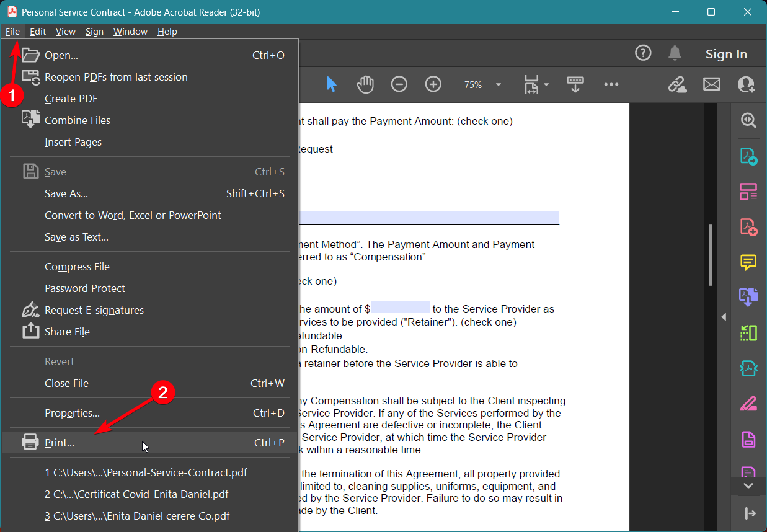The image size is (767, 532).
Task: Share a link using cloud link icon
Action: (x=677, y=85)
